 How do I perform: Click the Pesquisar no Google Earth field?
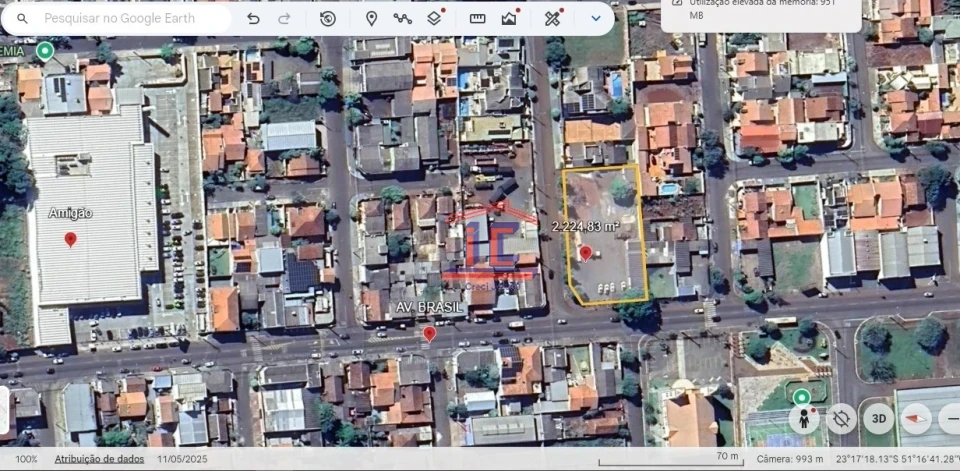point(130,18)
